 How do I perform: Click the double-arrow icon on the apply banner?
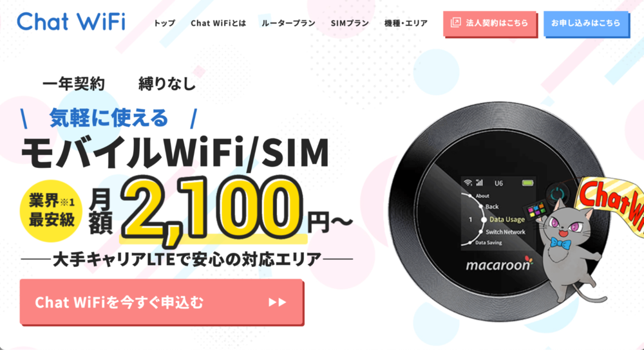(277, 302)
